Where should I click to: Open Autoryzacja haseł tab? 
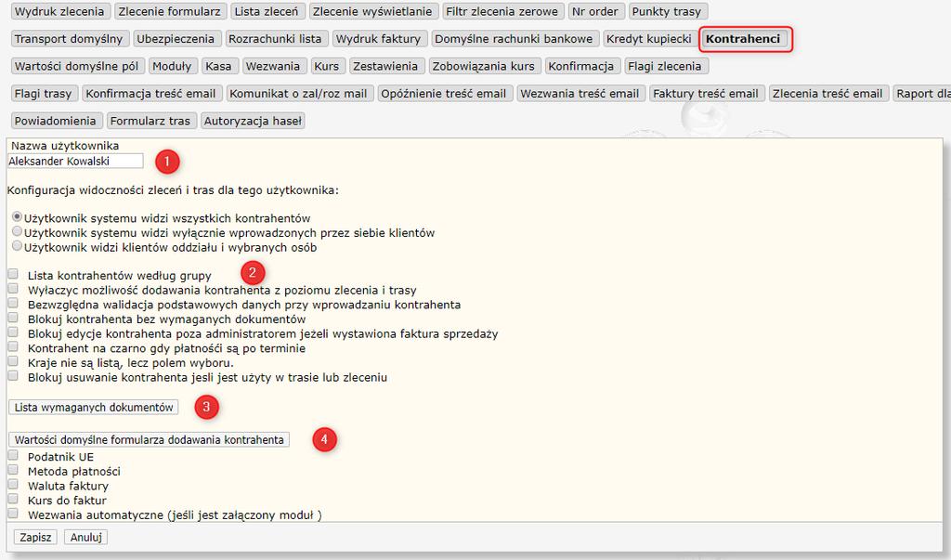(x=253, y=121)
